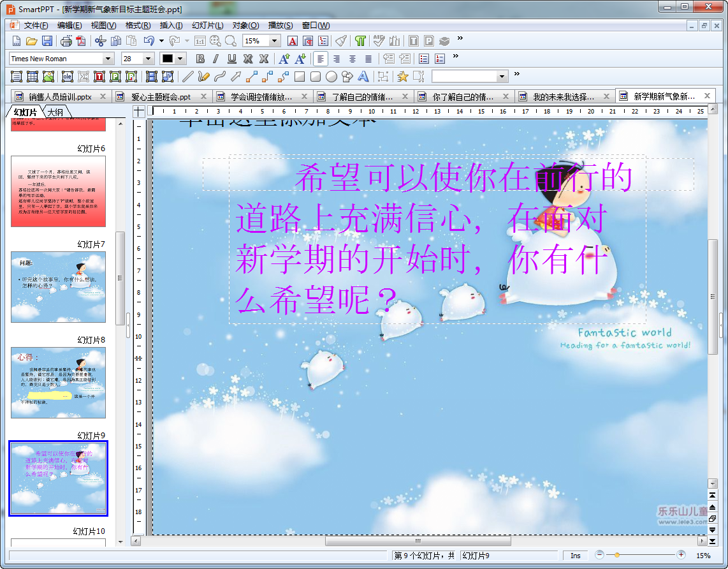728x569 pixels.
Task: Create a new presentation document
Action: click(16, 41)
